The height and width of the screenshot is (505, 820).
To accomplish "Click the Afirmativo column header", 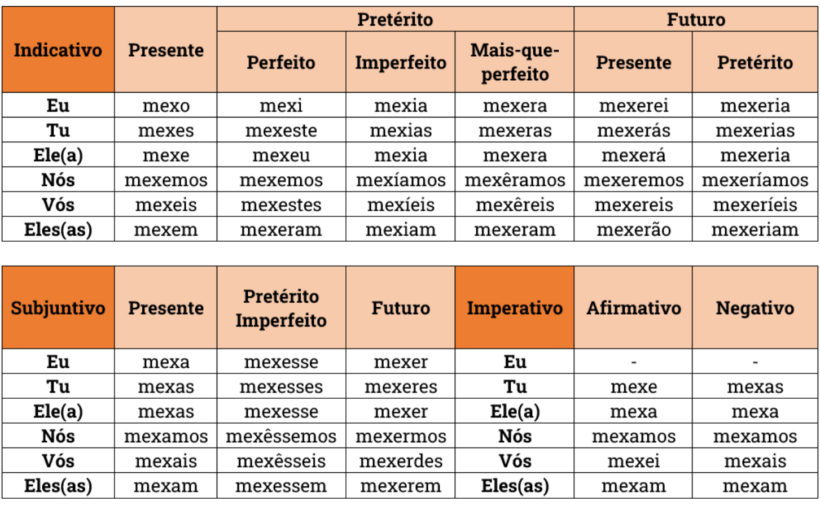I will (x=633, y=307).
